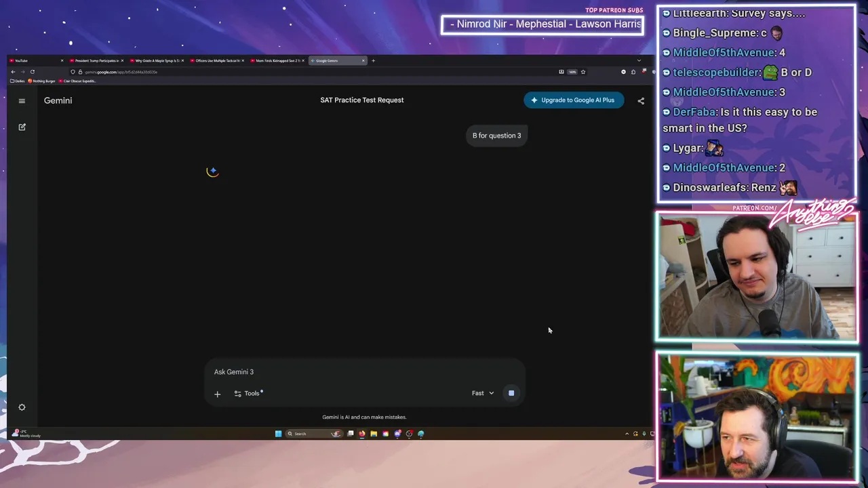Click the Gemini loading sparkle icon

pos(212,171)
